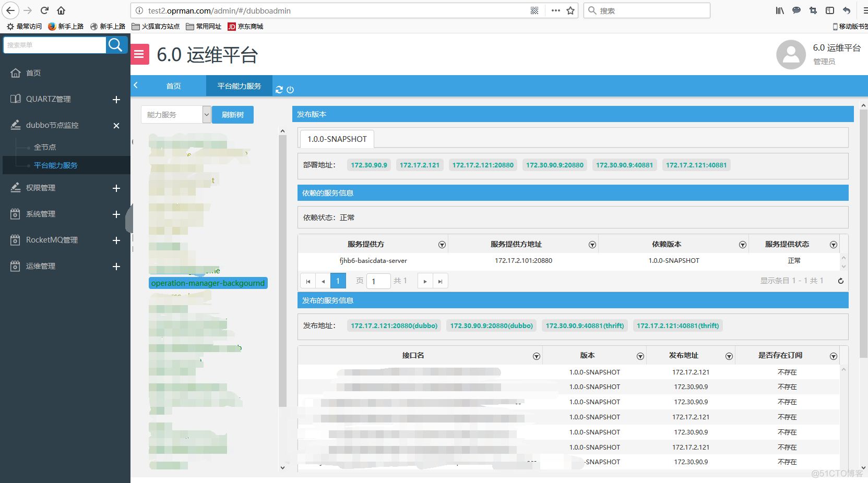Expand QUARTZ管理 with plus icon
Viewport: 868px width, 483px height.
(116, 100)
